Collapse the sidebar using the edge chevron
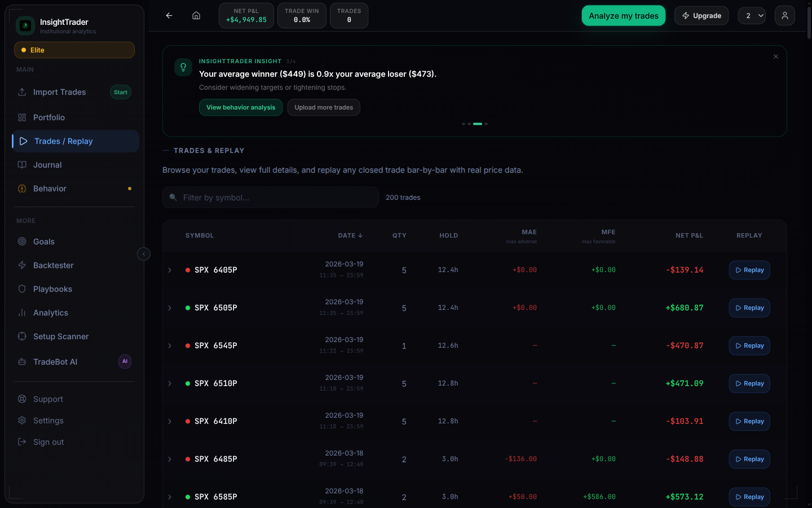This screenshot has height=508, width=812. point(144,254)
